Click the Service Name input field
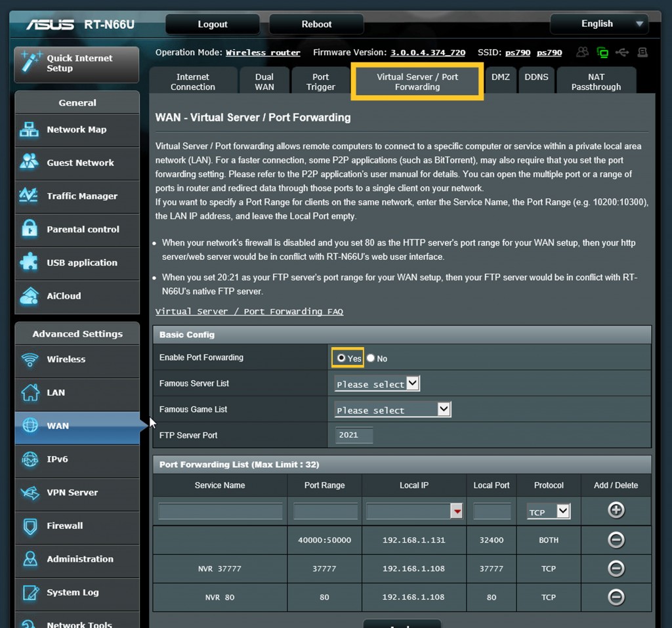The height and width of the screenshot is (628, 672). tap(220, 511)
